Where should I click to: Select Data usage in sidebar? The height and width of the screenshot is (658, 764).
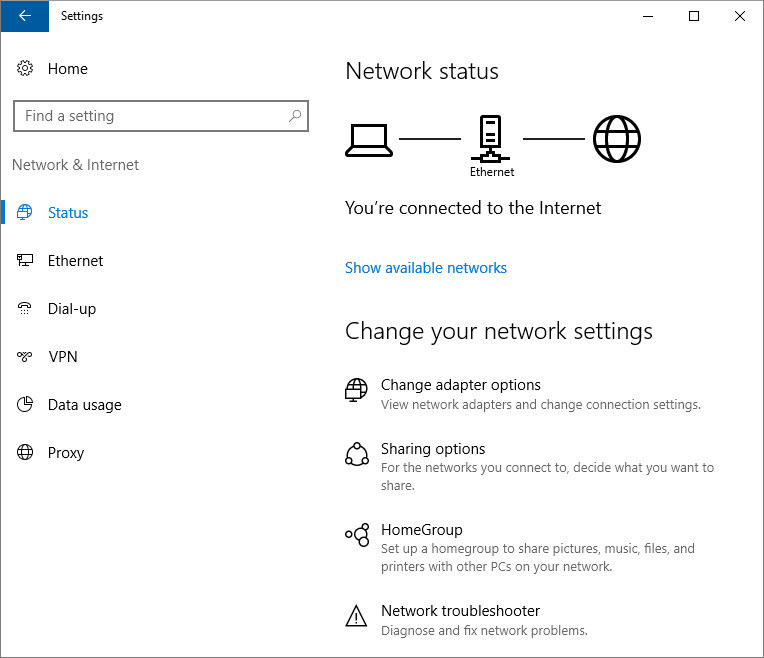pyautogui.click(x=84, y=405)
